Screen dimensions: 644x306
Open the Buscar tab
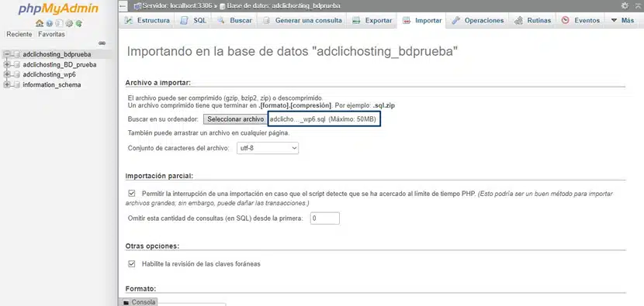(235, 20)
